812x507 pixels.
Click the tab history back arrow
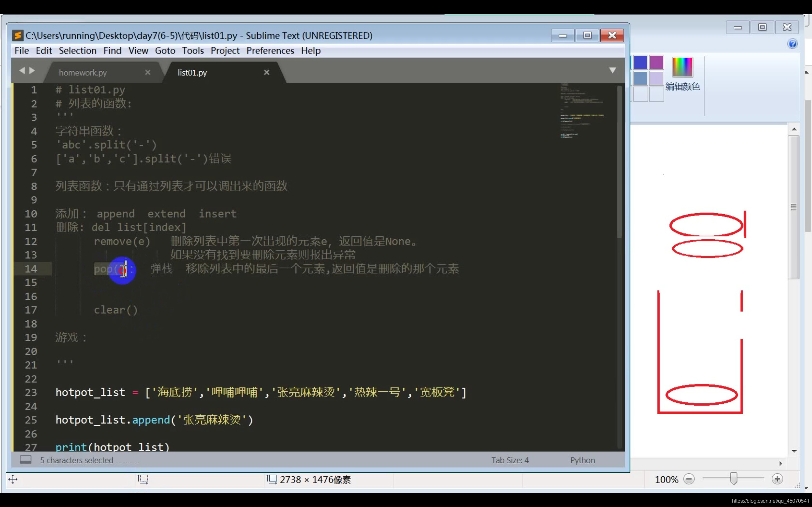(x=22, y=70)
